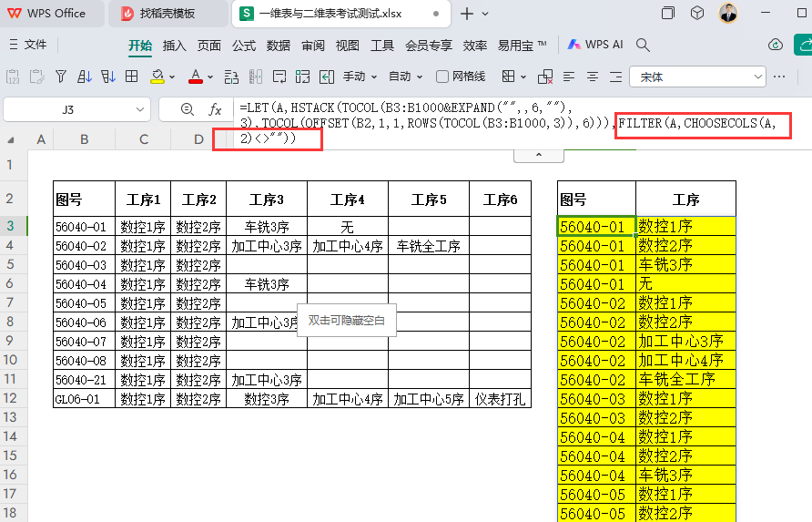
Task: Open the 文件 menu
Action: pos(28,45)
